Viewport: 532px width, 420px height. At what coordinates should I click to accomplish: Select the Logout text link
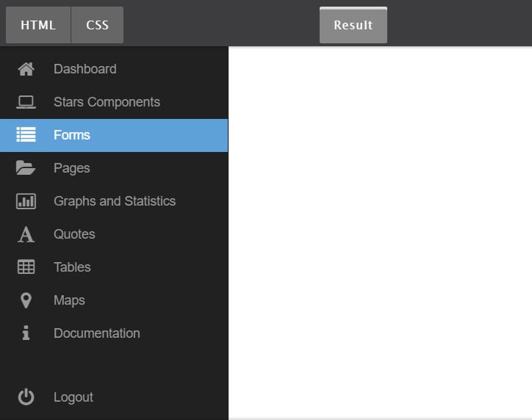point(73,397)
